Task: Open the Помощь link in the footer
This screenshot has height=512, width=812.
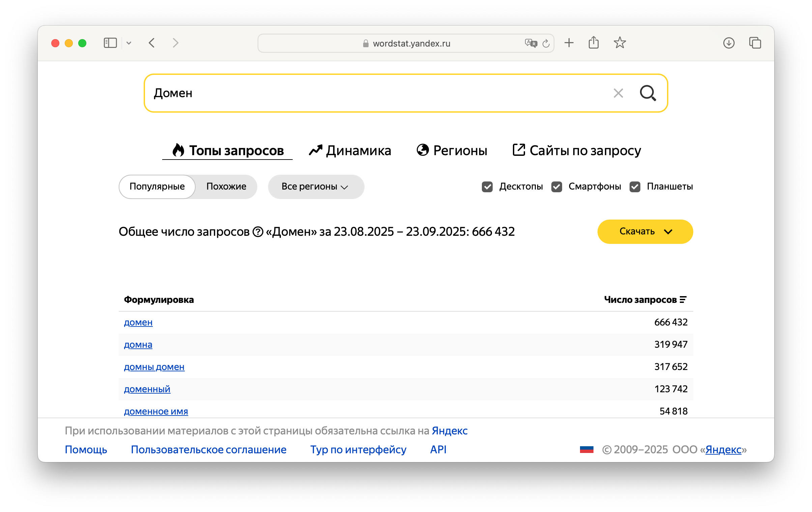Action: (x=86, y=449)
